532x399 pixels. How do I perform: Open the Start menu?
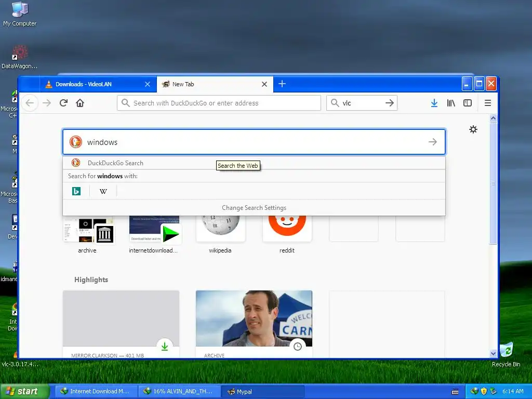point(25,391)
